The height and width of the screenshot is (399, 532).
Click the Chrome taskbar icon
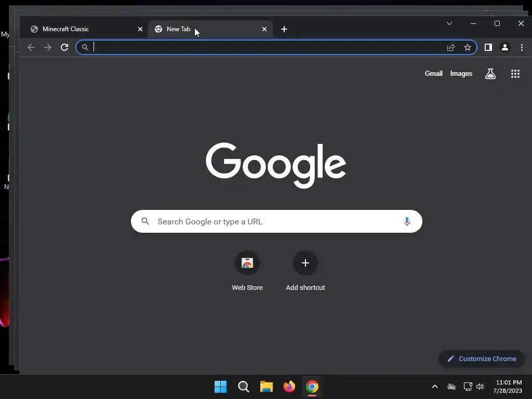pyautogui.click(x=312, y=387)
